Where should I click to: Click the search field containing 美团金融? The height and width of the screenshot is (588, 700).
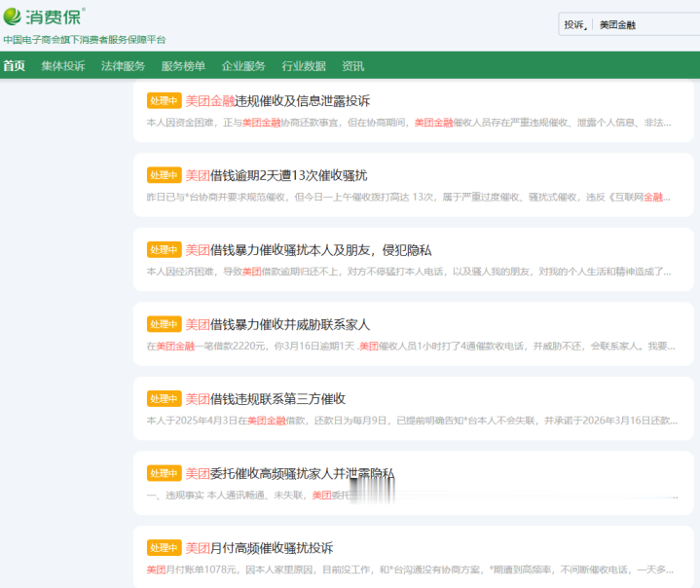pos(643,25)
